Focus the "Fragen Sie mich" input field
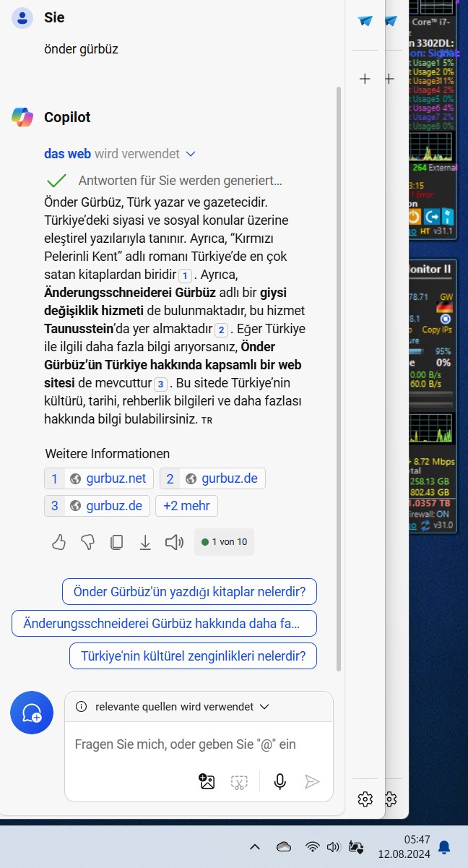The height and width of the screenshot is (868, 468). [186, 744]
